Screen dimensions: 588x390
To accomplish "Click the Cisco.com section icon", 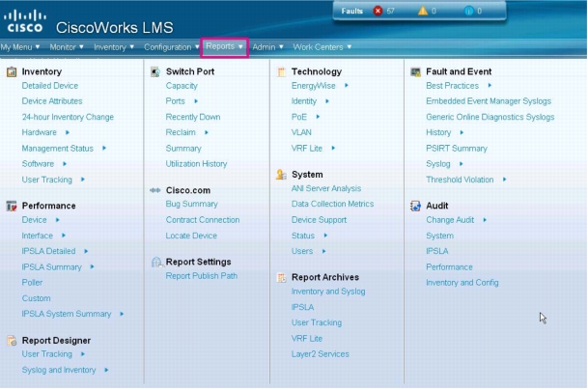I will [x=155, y=190].
